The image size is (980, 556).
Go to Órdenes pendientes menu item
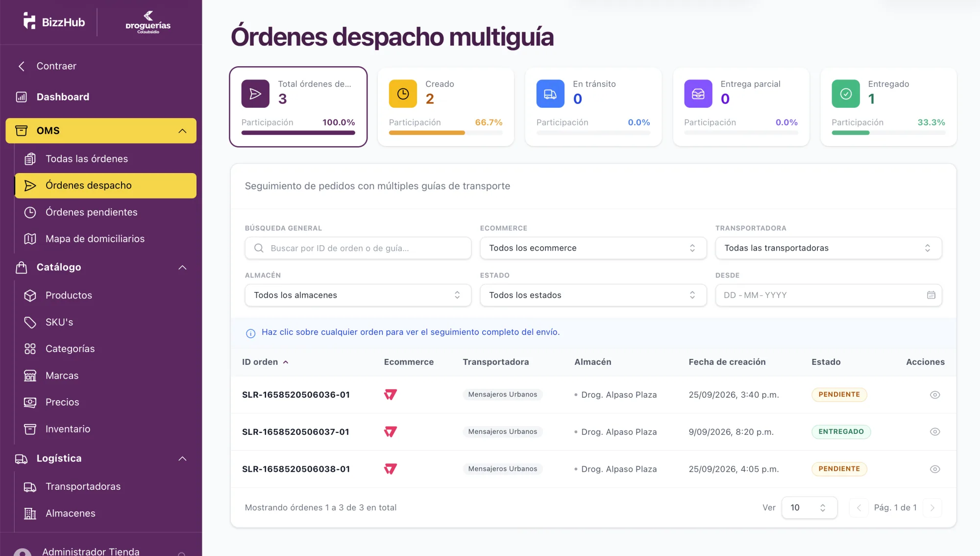click(105, 212)
